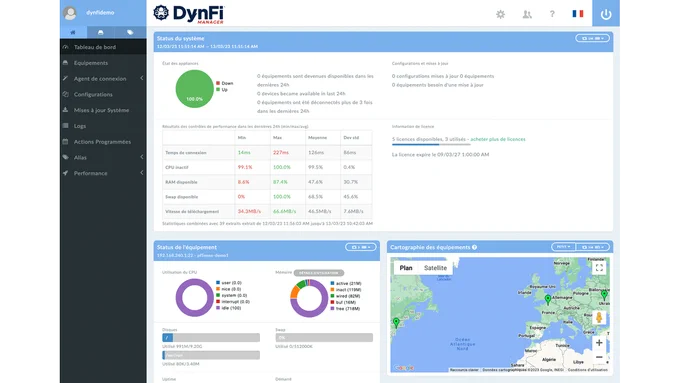Click acheter plus de licences link
The image size is (680, 383).
(498, 139)
